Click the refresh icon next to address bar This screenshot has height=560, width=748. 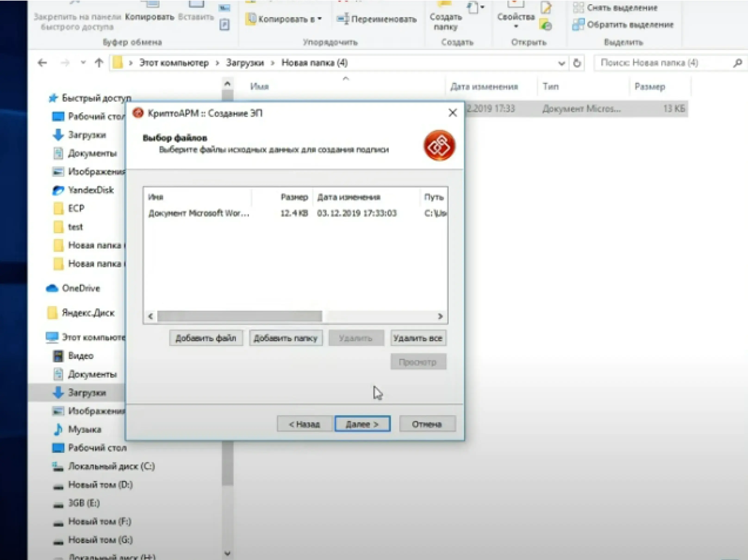(x=577, y=63)
